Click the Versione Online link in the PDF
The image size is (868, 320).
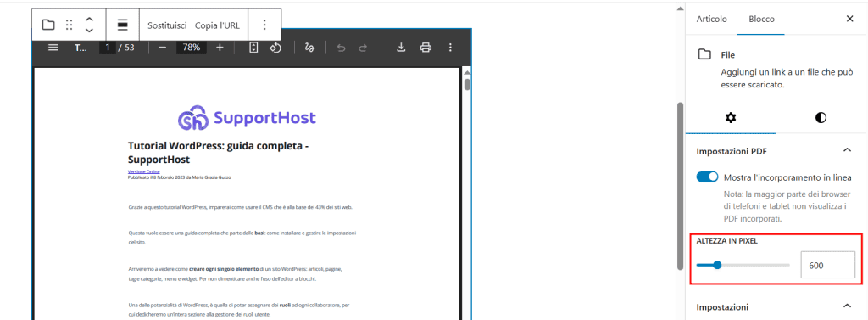144,172
